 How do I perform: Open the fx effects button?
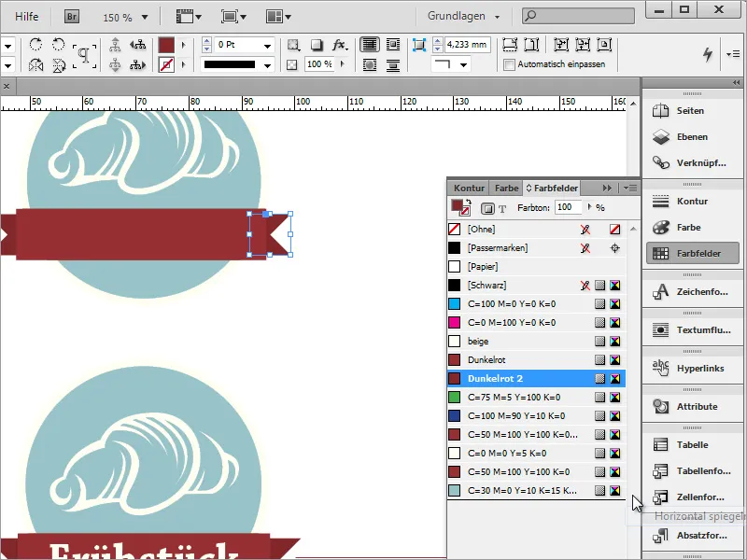click(339, 45)
